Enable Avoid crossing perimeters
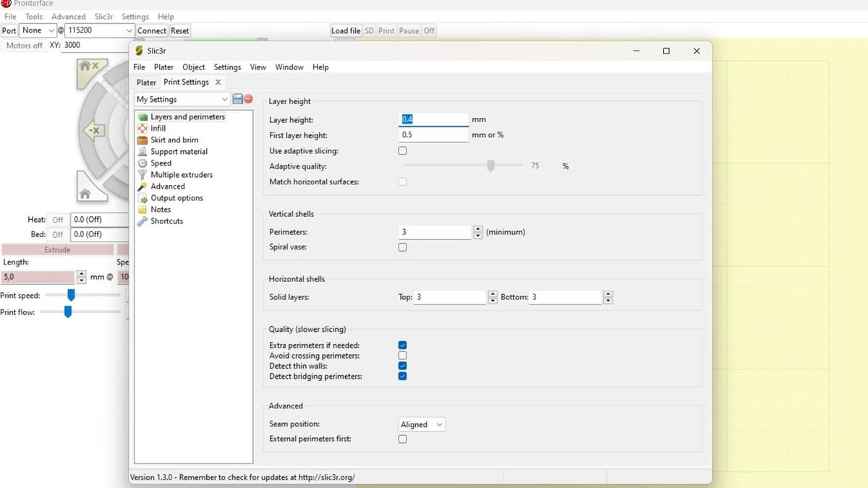 coord(403,356)
